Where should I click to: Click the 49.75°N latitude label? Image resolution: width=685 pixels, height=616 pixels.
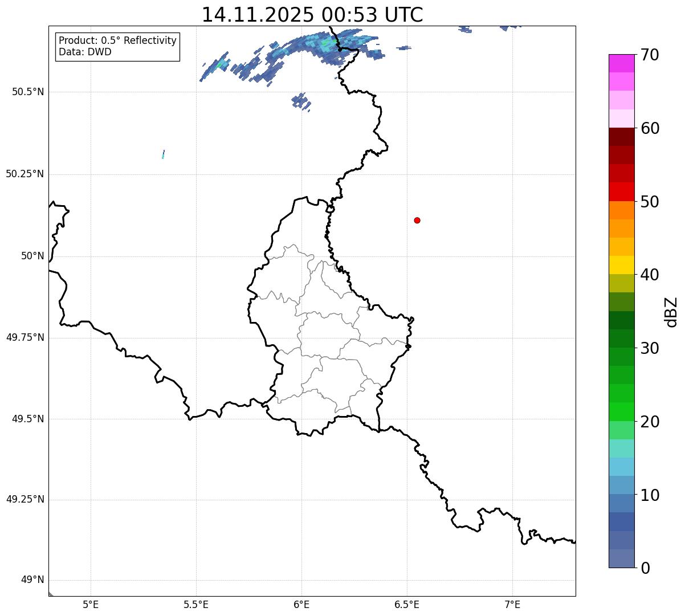tap(25, 337)
